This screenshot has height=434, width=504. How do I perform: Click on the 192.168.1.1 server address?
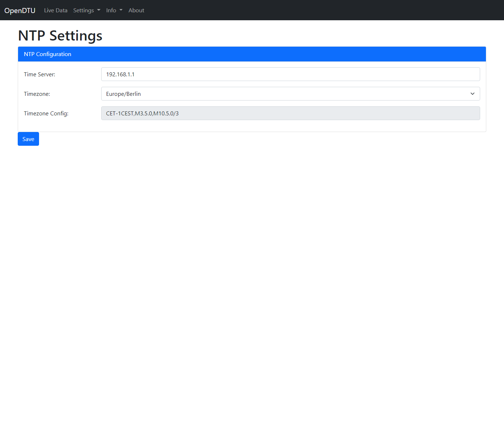pyautogui.click(x=120, y=75)
